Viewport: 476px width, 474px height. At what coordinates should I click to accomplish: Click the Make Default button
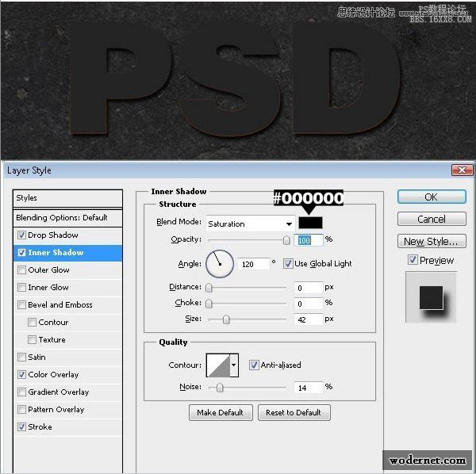point(221,412)
